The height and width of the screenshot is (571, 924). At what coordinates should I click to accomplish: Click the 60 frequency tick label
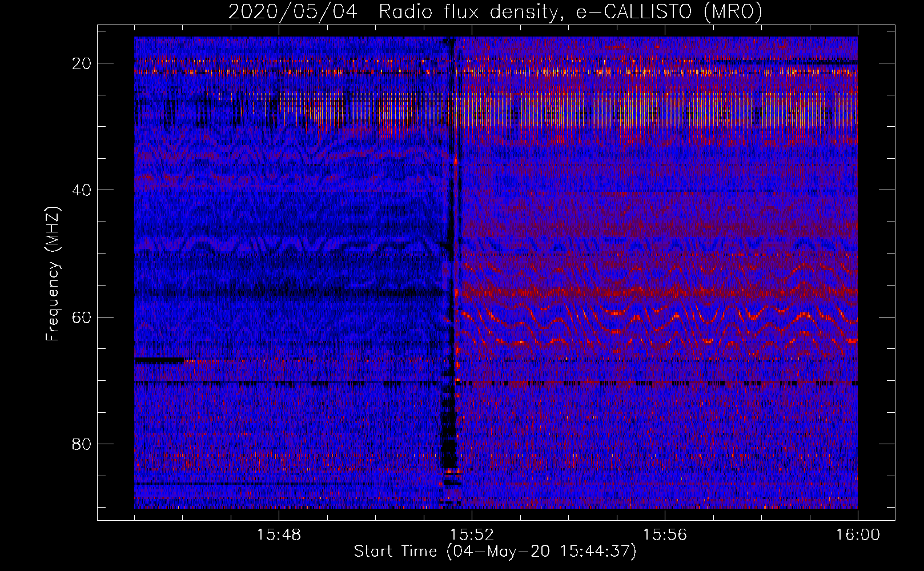pyautogui.click(x=82, y=317)
